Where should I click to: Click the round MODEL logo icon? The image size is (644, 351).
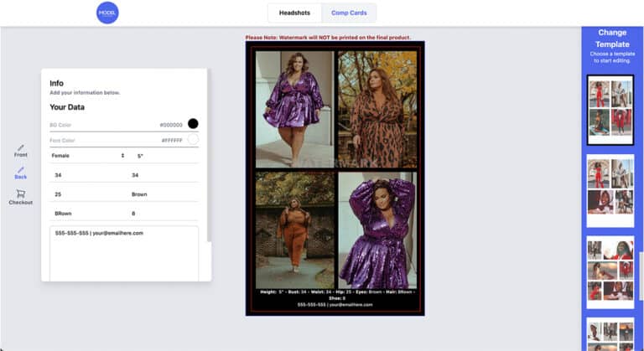tap(107, 13)
